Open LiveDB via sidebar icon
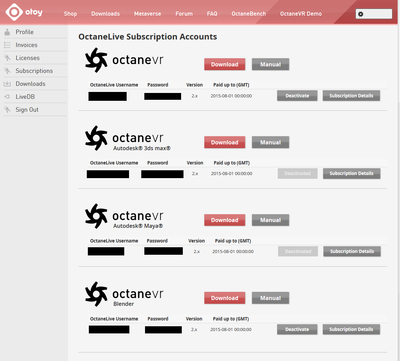Image resolution: width=400 pixels, height=361 pixels. 7,97
